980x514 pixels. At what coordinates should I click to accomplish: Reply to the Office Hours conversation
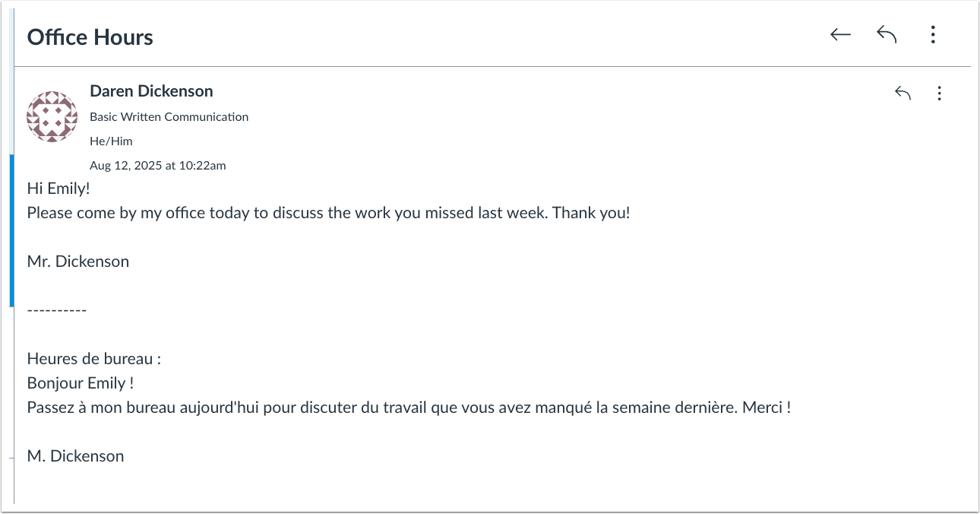[887, 34]
